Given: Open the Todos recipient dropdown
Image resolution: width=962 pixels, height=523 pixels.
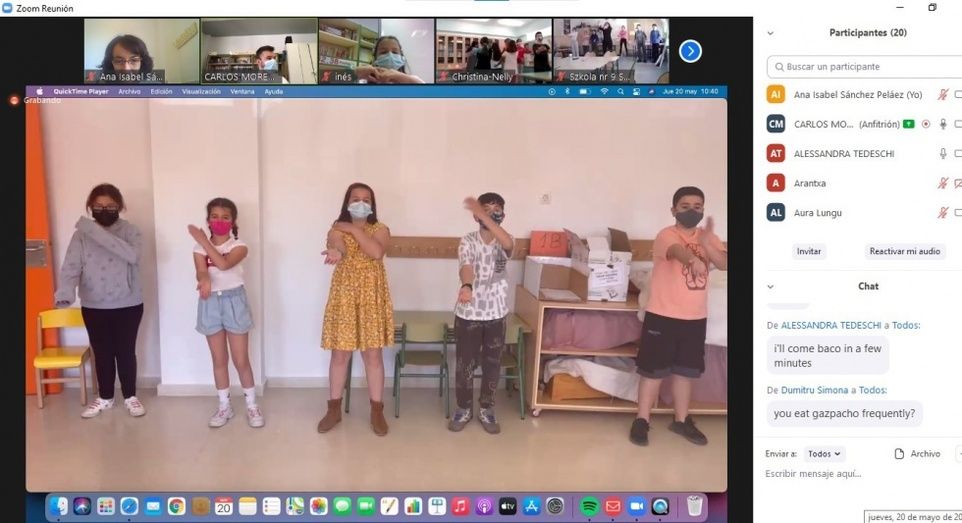Looking at the screenshot, I should (825, 454).
